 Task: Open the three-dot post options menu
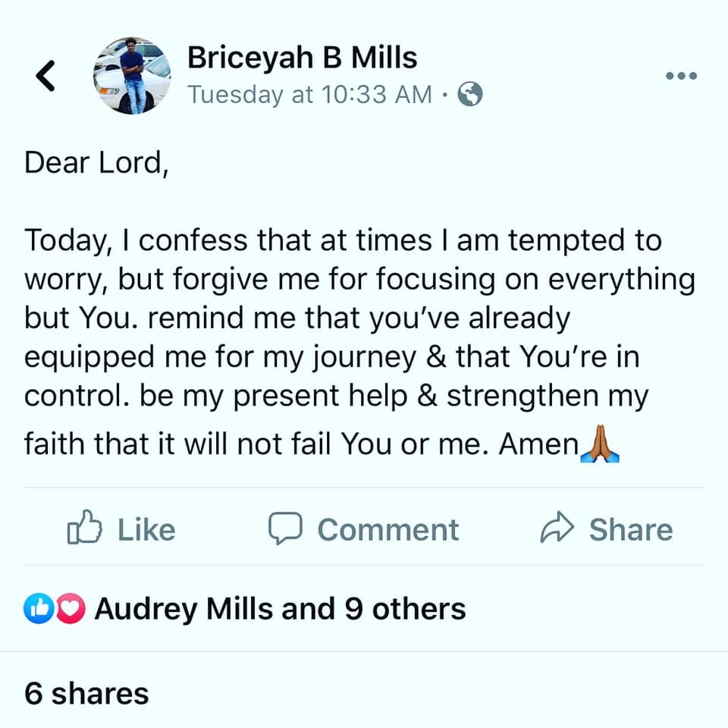pos(680,76)
